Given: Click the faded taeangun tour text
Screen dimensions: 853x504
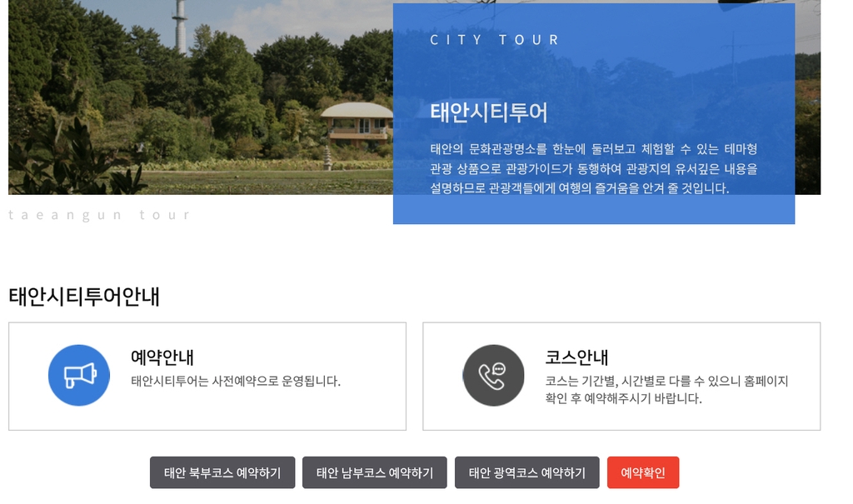Looking at the screenshot, I should click(x=100, y=215).
